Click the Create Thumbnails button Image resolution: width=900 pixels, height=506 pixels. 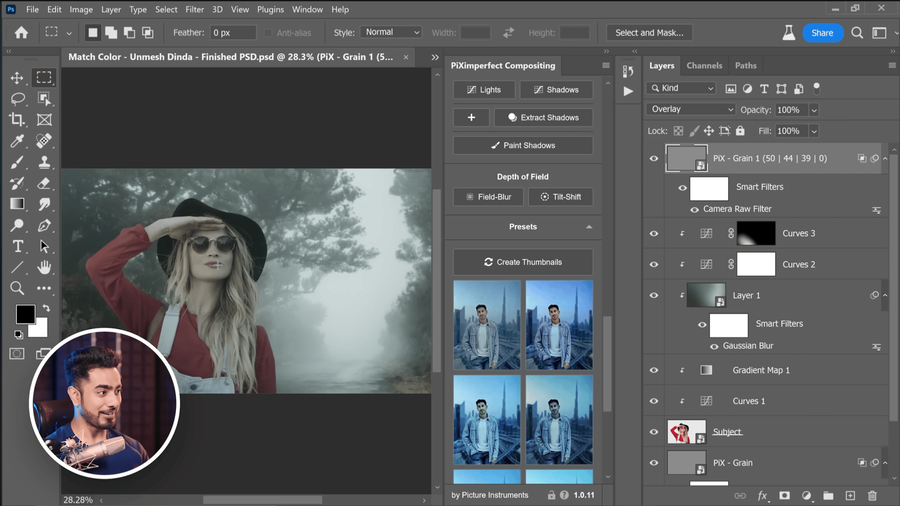(x=523, y=262)
